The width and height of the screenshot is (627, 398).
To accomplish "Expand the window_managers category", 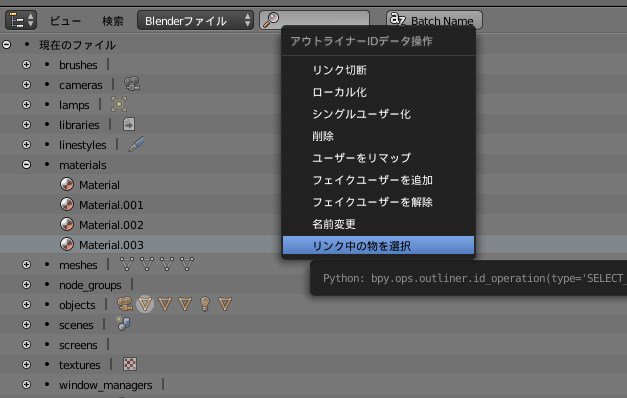I will coord(26,384).
